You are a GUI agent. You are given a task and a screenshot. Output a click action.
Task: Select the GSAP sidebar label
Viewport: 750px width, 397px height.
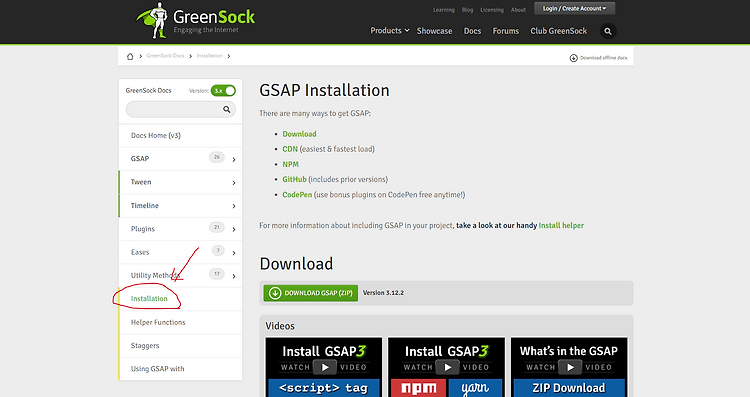[140, 159]
